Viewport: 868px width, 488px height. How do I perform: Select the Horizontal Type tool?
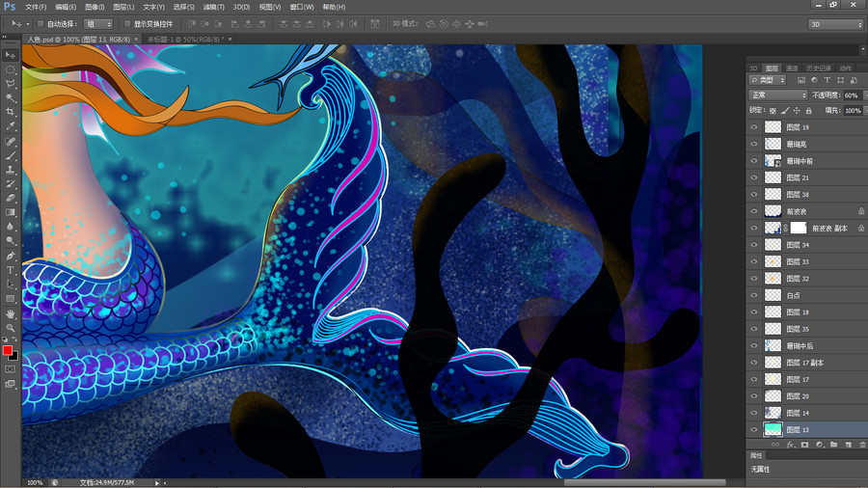(10, 270)
